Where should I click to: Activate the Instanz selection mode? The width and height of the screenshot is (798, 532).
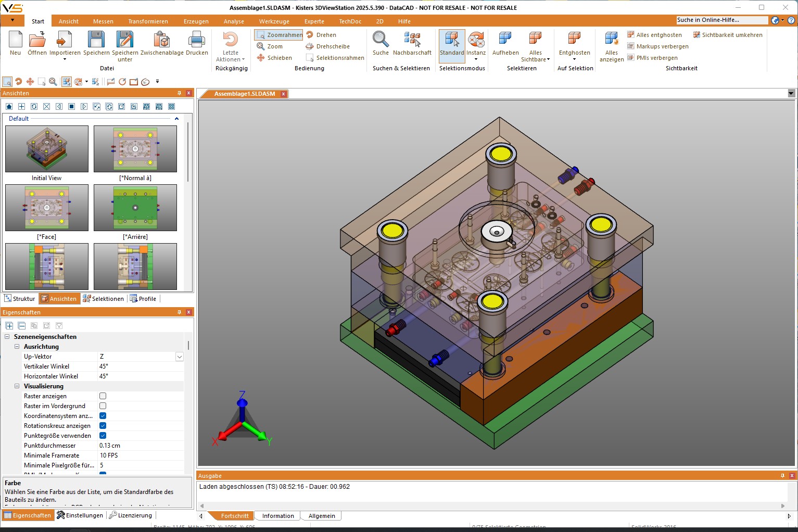coord(476,40)
